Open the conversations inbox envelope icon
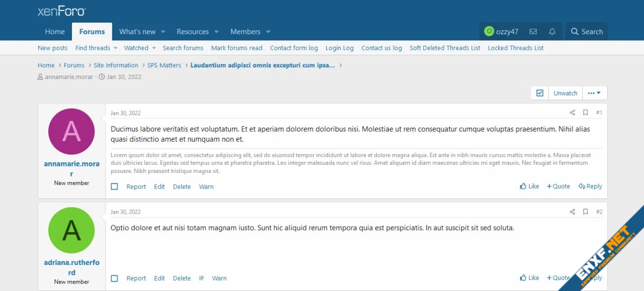 533,32
